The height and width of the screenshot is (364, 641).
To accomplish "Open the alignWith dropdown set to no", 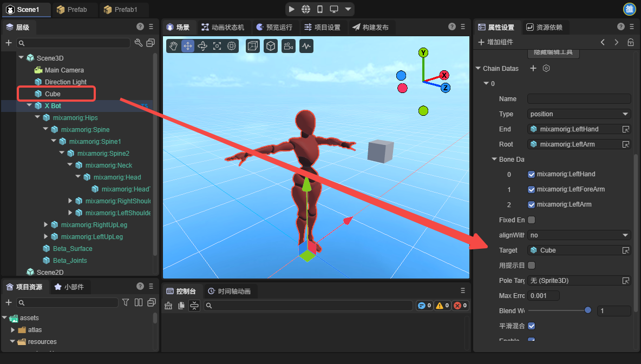I will pos(579,235).
